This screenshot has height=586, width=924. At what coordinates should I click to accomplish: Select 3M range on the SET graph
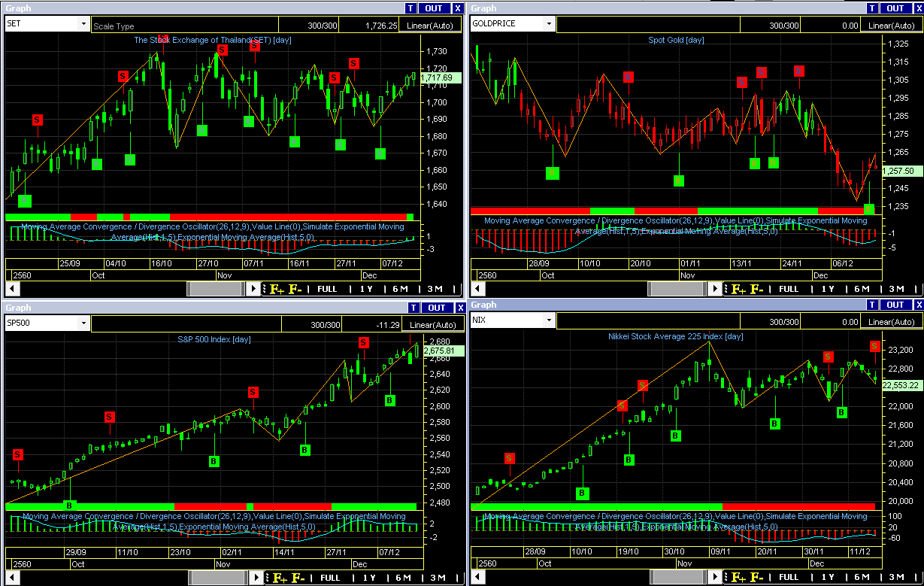tap(435, 289)
